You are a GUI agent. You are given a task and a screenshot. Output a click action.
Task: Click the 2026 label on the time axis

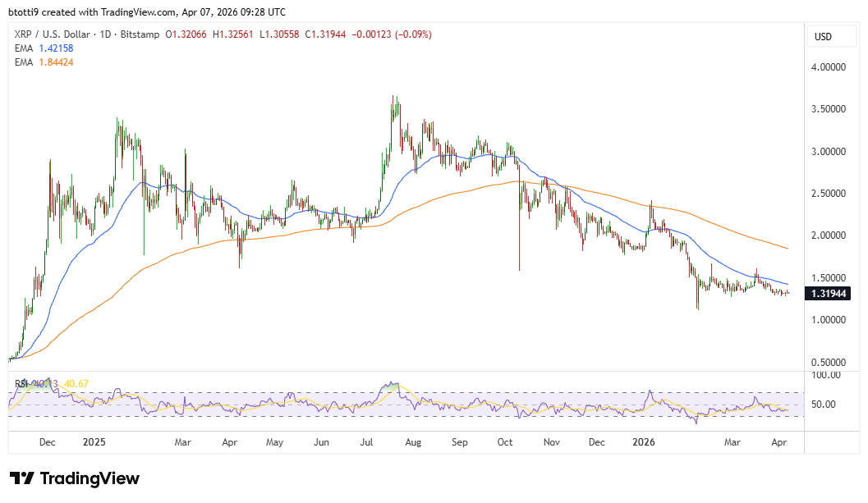[643, 442]
